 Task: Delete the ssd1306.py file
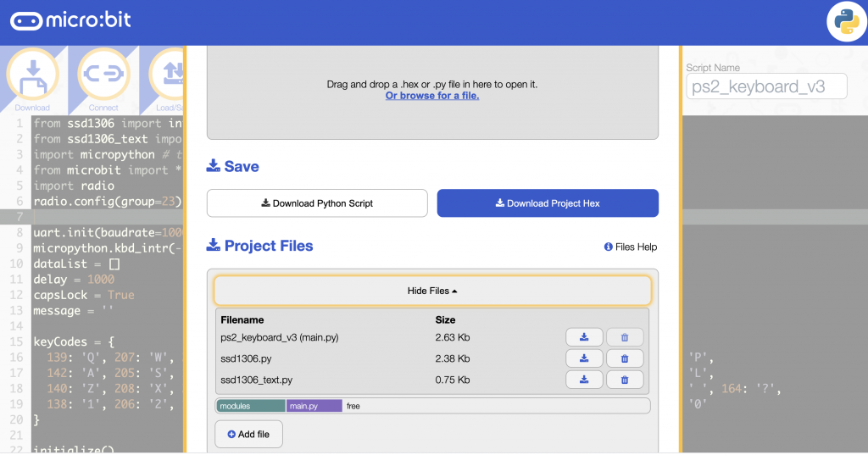point(625,358)
